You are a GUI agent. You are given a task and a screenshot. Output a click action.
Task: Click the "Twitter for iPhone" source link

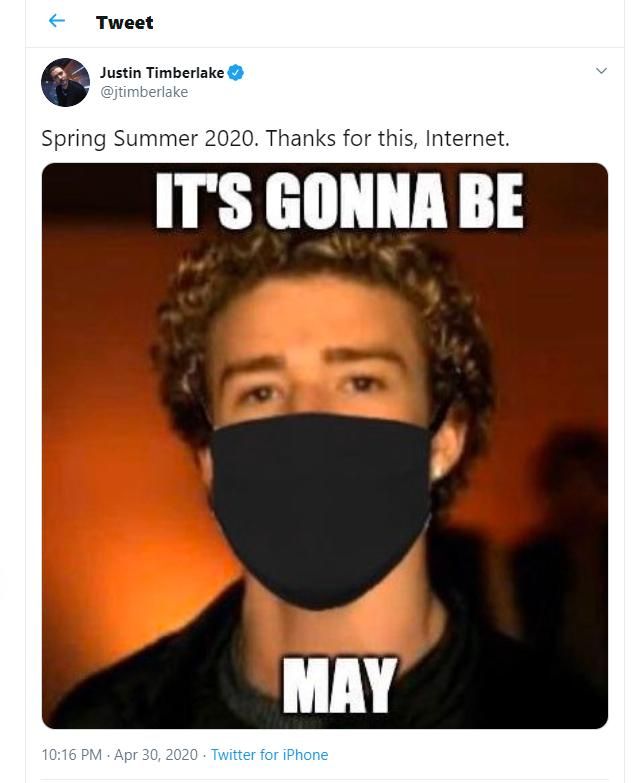pos(270,755)
